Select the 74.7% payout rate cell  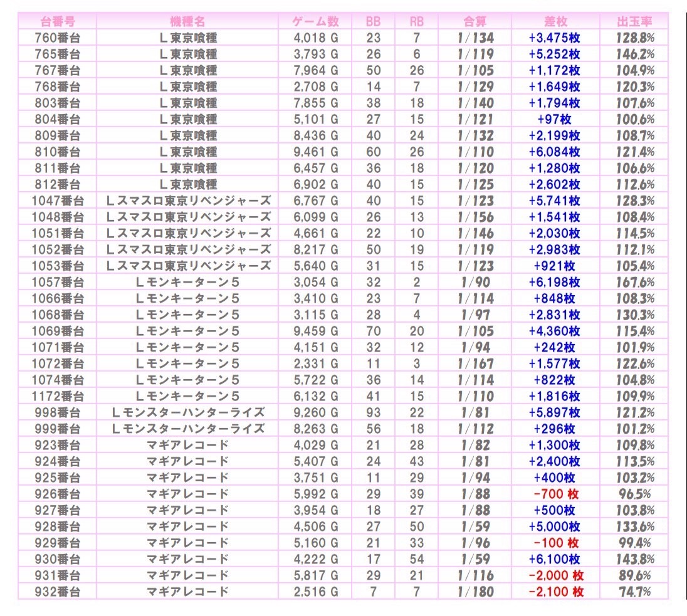634,592
